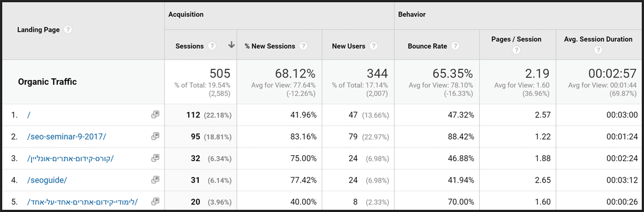Open the /seo-seminar-9-2017/ landing page link
The height and width of the screenshot is (212, 644).
(66, 137)
